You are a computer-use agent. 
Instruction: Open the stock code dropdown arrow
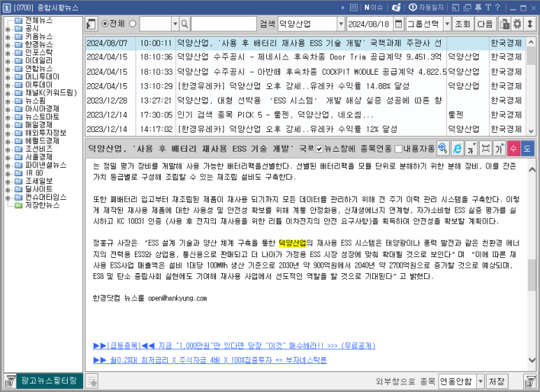coord(175,24)
